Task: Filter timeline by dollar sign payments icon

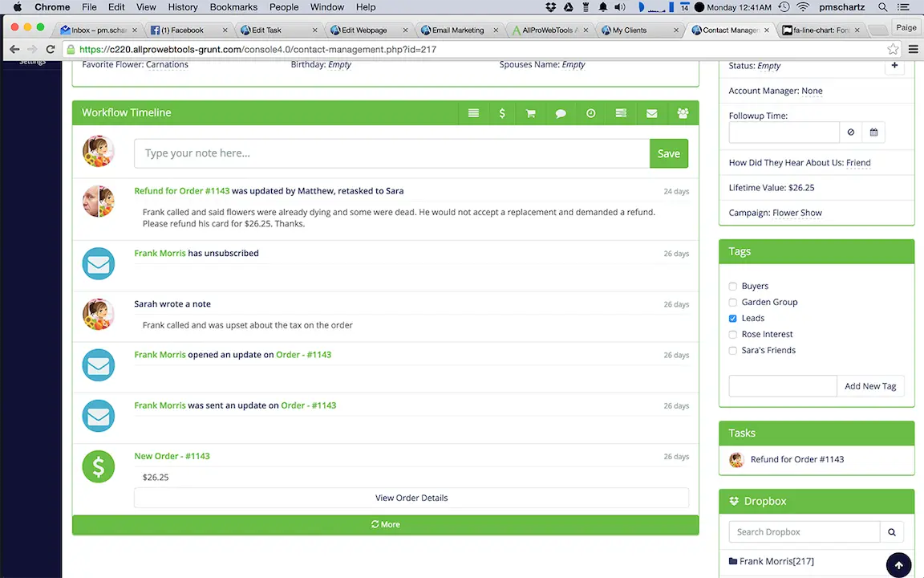Action: click(502, 112)
